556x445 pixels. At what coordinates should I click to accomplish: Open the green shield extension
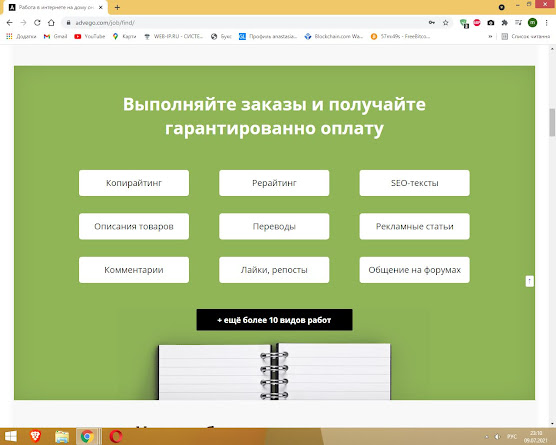click(464, 23)
